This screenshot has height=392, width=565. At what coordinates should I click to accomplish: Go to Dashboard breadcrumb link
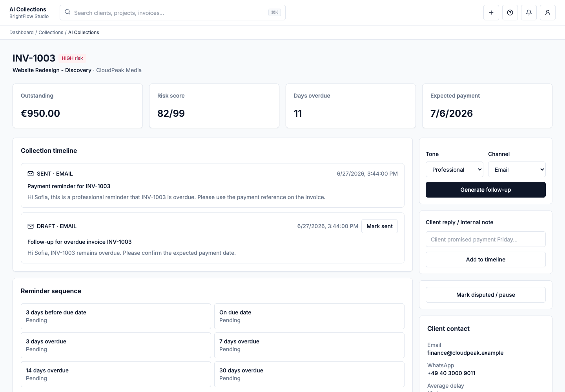click(22, 33)
